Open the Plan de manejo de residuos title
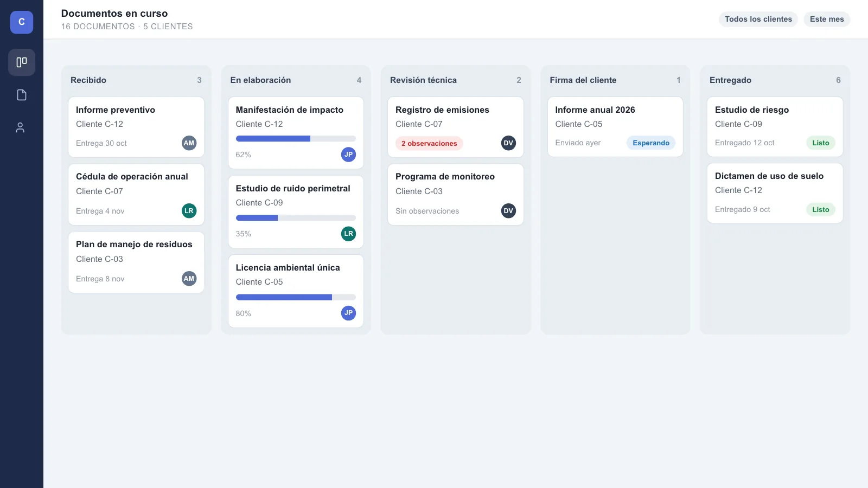Viewport: 868px width, 488px height. tap(134, 244)
